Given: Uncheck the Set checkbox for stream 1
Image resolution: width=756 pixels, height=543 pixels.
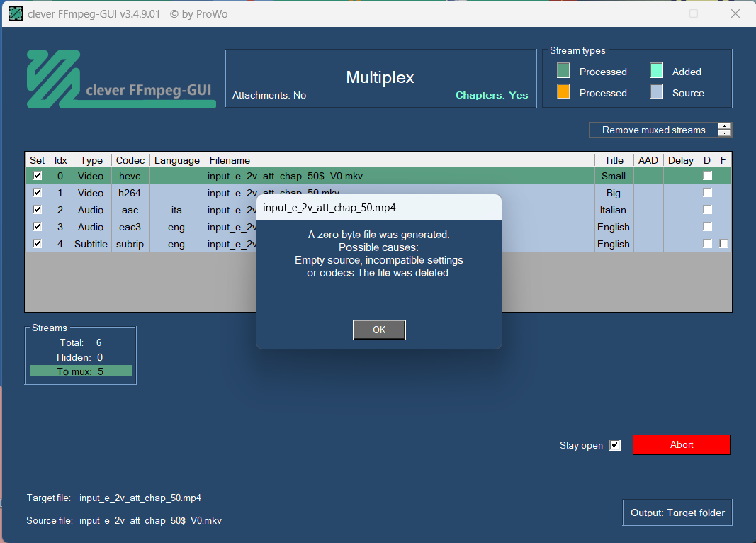Looking at the screenshot, I should point(37,192).
